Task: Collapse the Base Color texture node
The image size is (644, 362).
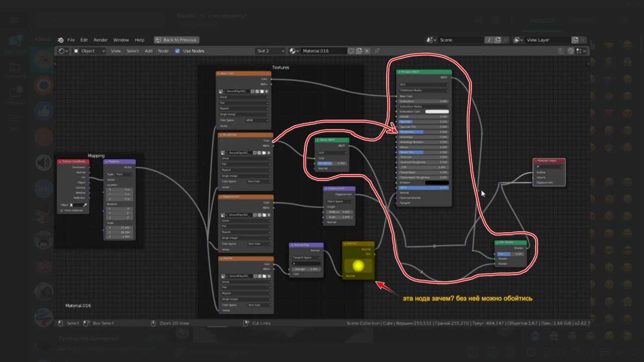Action: coord(219,73)
